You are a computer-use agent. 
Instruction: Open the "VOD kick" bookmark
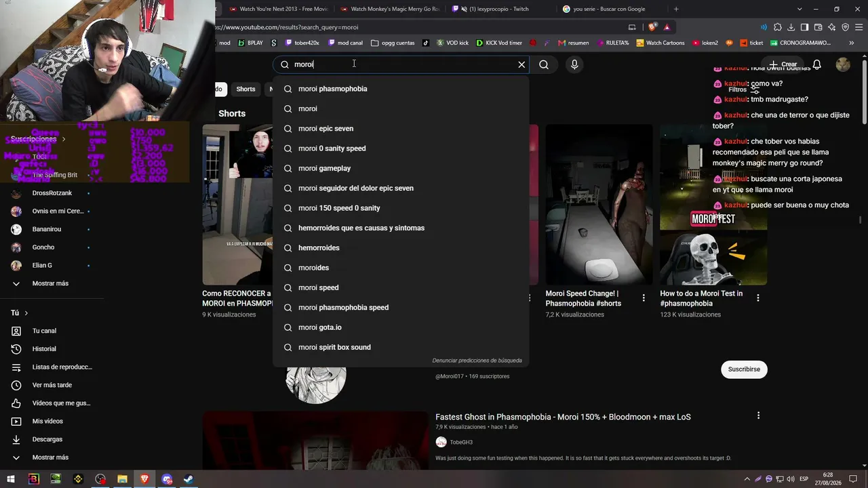click(453, 43)
